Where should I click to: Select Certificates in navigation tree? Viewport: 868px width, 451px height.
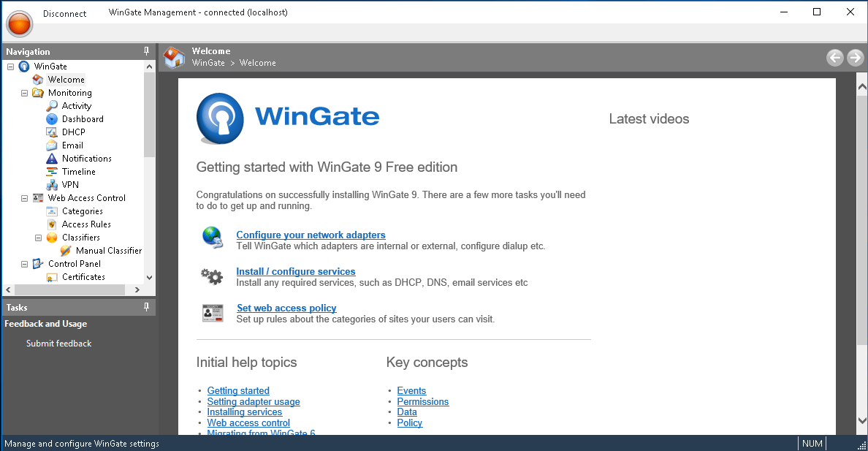[x=83, y=277]
